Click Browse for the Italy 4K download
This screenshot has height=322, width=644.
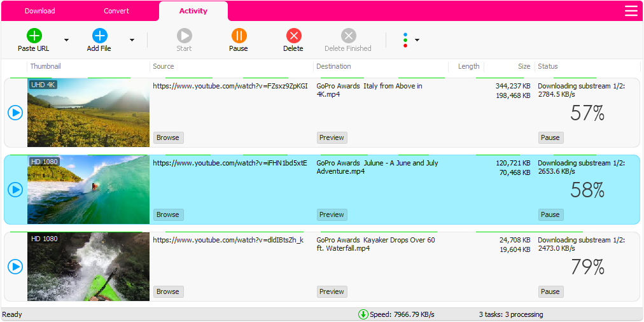pyautogui.click(x=168, y=137)
